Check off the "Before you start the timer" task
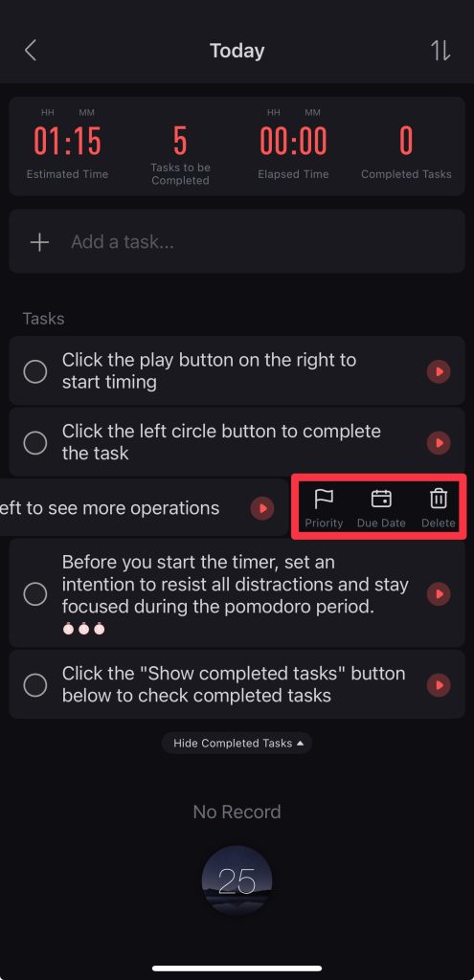Image resolution: width=474 pixels, height=980 pixels. tap(35, 593)
